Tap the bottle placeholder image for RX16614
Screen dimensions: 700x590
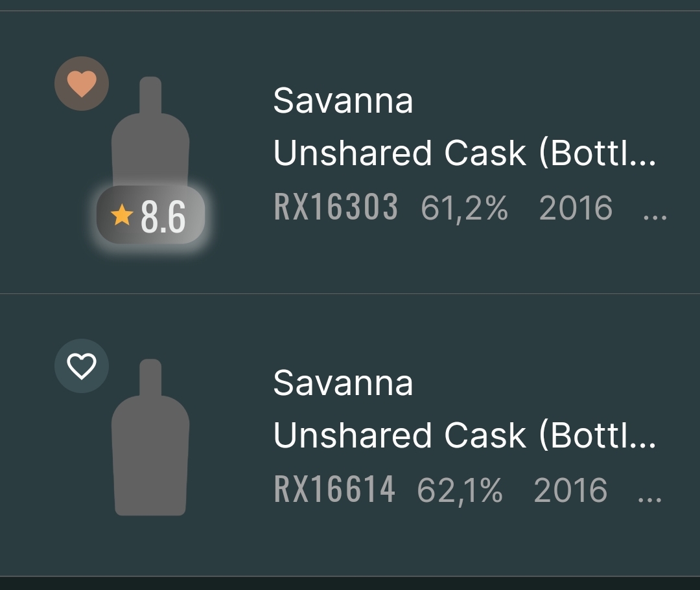[150, 440]
